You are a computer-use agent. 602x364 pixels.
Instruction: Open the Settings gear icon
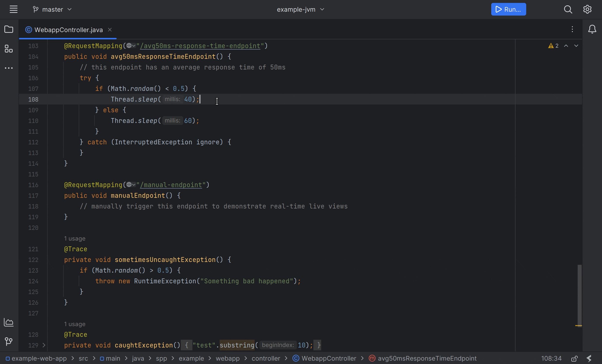point(587,9)
